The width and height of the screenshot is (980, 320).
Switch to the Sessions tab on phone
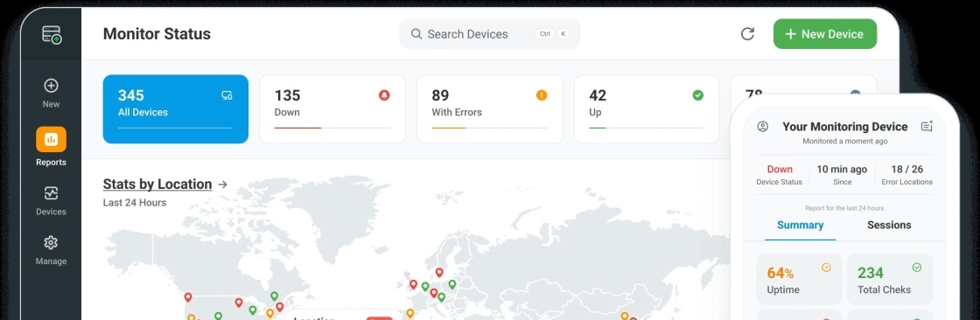coord(889,225)
